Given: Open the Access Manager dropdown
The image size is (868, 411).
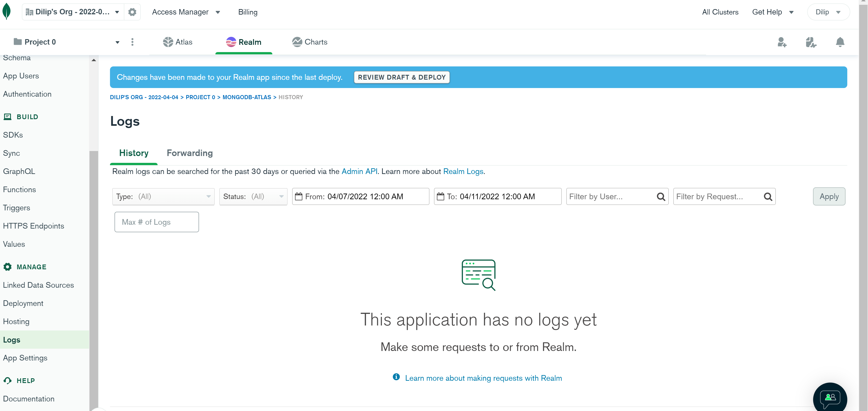Looking at the screenshot, I should (x=186, y=12).
